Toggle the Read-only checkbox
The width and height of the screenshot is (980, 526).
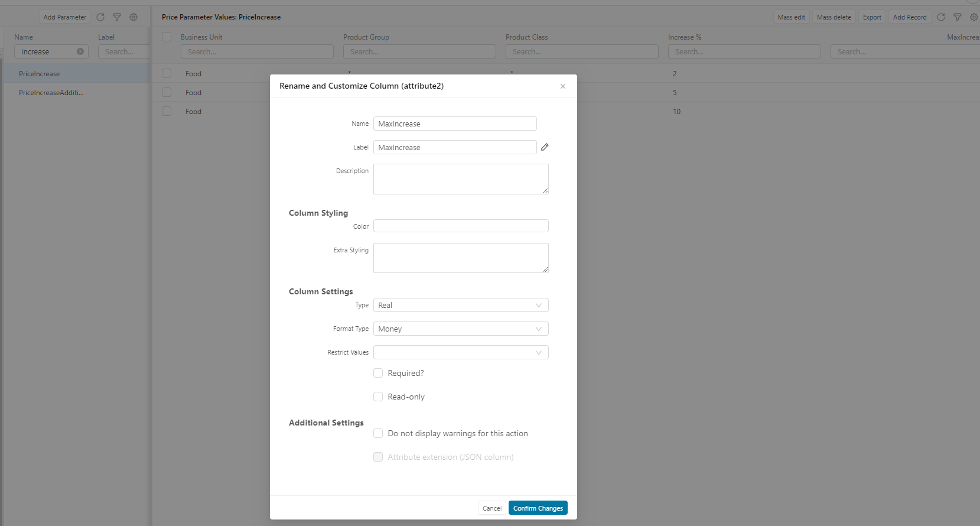(x=378, y=397)
